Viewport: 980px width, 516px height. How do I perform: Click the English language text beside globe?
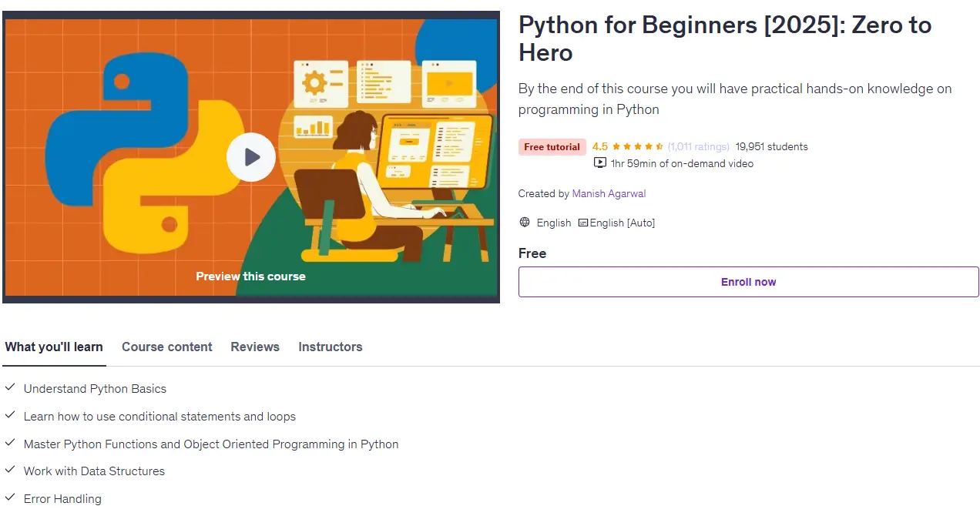pos(554,223)
